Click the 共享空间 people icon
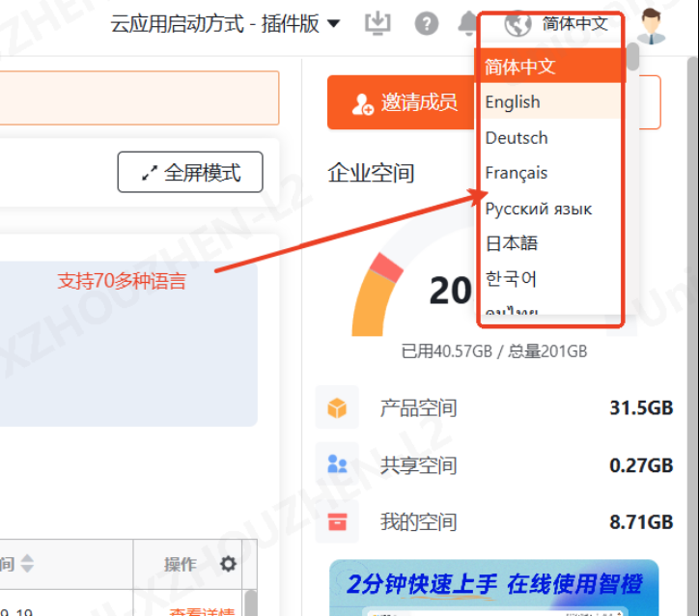Image resolution: width=699 pixels, height=616 pixels. pyautogui.click(x=337, y=465)
